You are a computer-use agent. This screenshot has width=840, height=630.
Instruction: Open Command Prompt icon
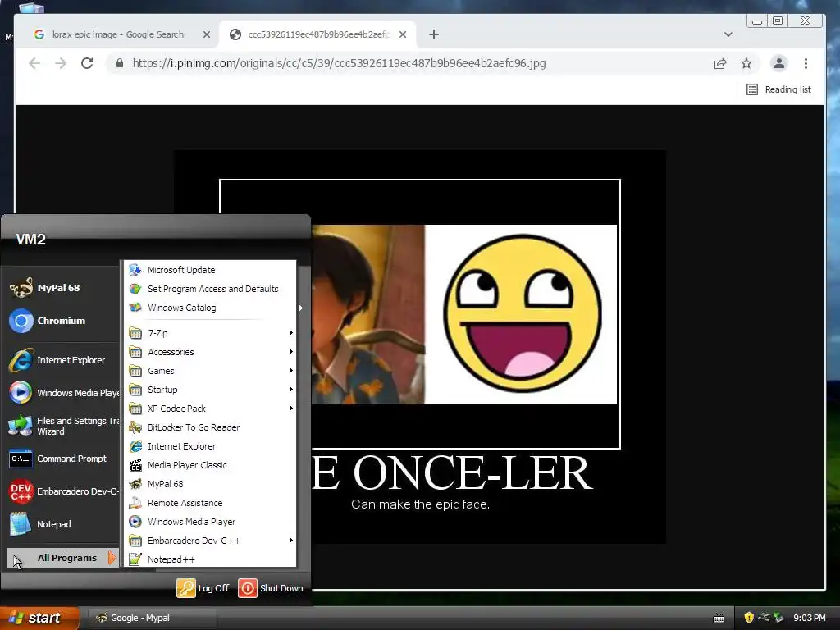(x=21, y=459)
